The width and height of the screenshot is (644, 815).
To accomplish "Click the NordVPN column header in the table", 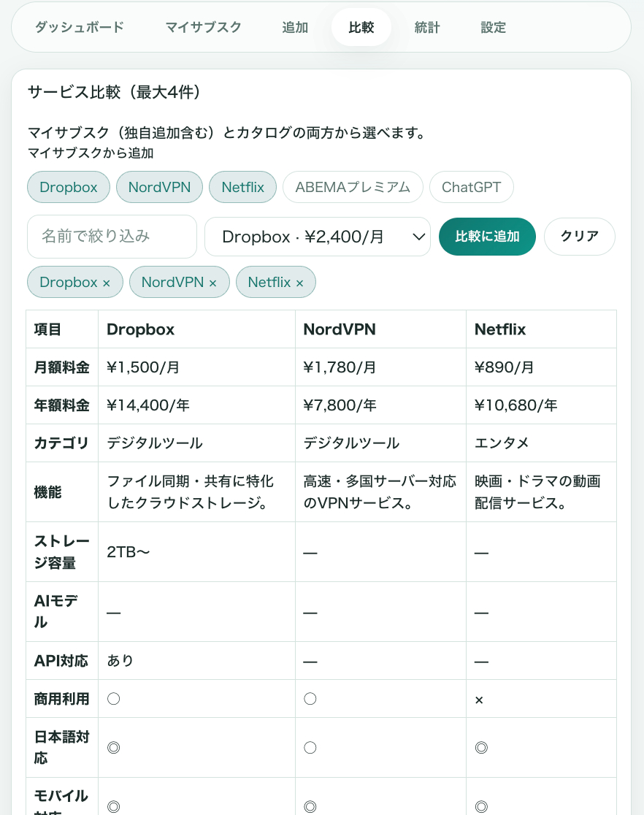I will click(380, 329).
